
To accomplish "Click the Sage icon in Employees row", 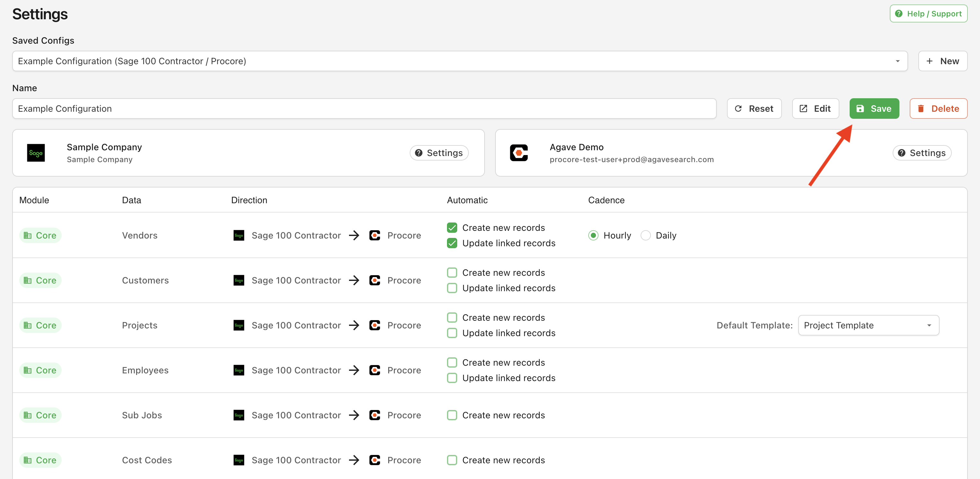I will pos(239,370).
